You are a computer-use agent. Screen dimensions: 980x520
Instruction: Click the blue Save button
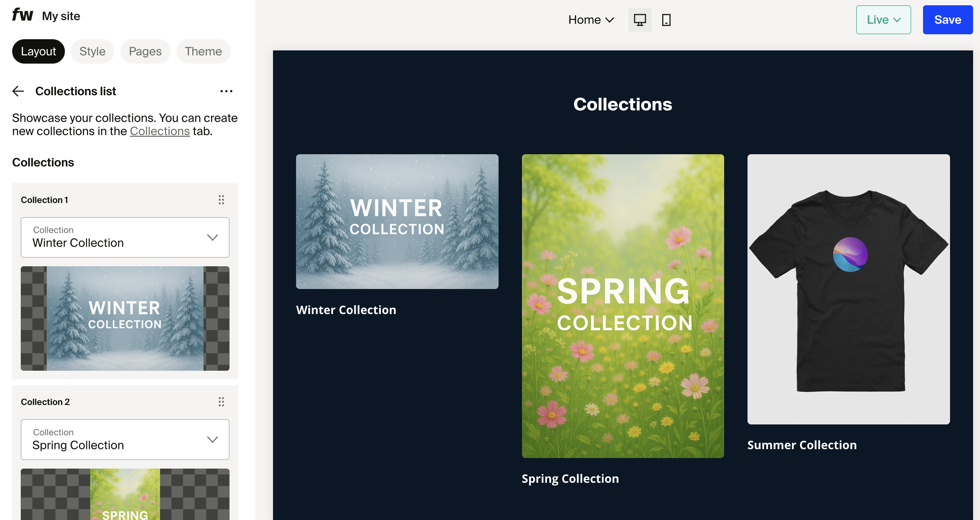point(947,20)
